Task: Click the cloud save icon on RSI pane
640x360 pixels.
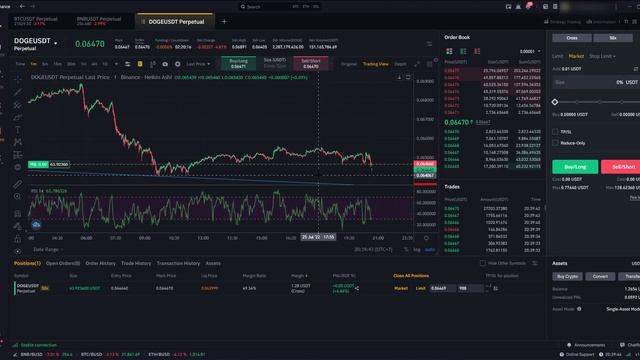Action: pos(36,224)
